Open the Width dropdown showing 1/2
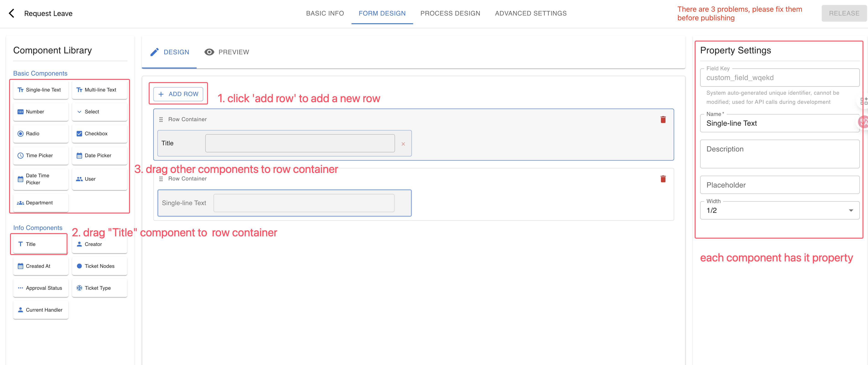The width and height of the screenshot is (868, 365). pyautogui.click(x=779, y=210)
